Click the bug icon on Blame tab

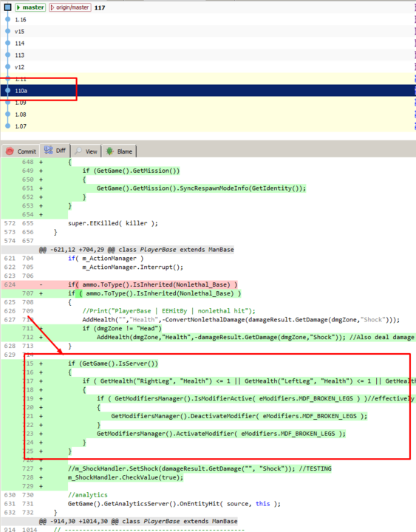109,151
